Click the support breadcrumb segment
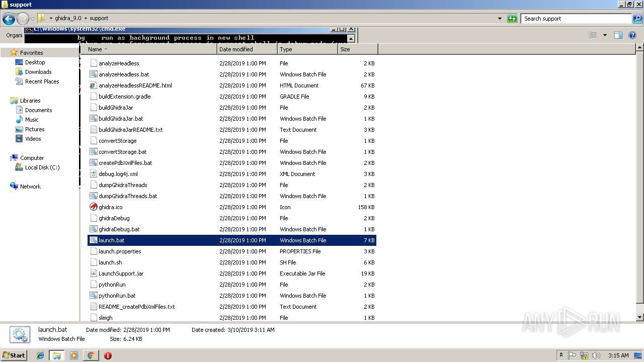Screen dimensions: 644x362 pyautogui.click(x=99, y=19)
